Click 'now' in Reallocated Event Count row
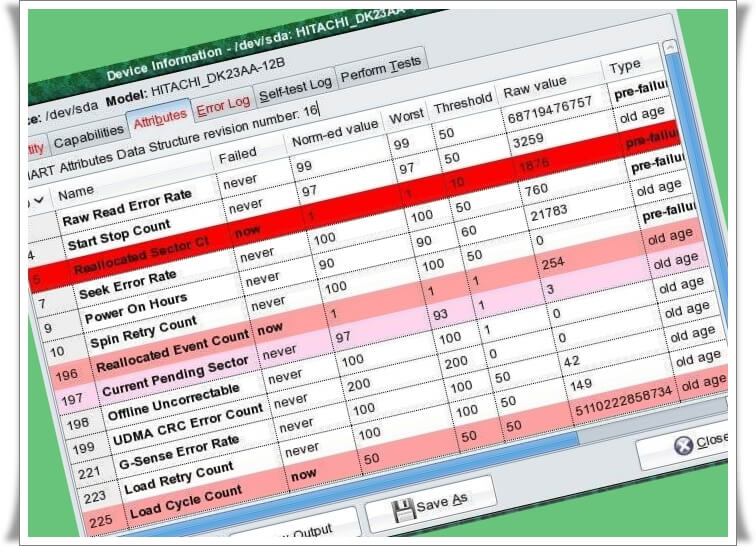756x546 pixels. pyautogui.click(x=270, y=328)
